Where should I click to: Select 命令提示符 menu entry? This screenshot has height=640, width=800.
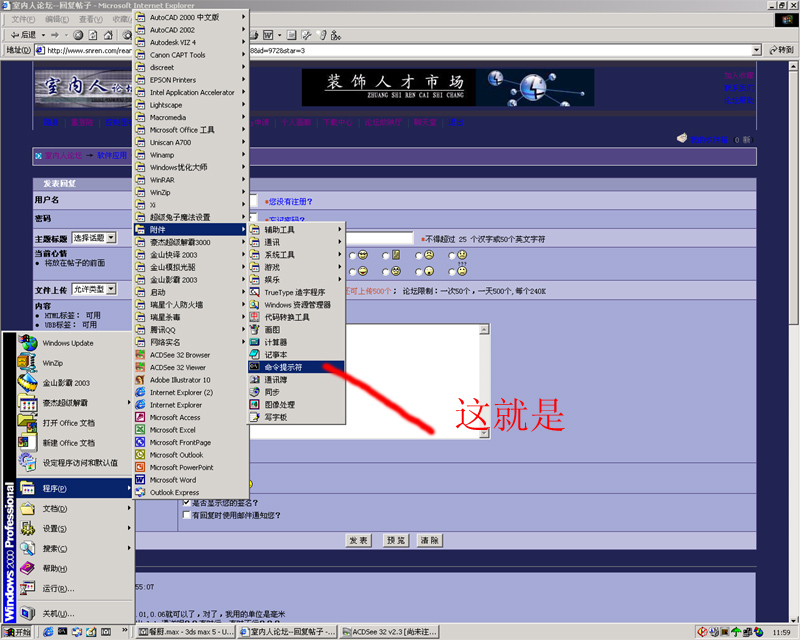tap(296, 367)
